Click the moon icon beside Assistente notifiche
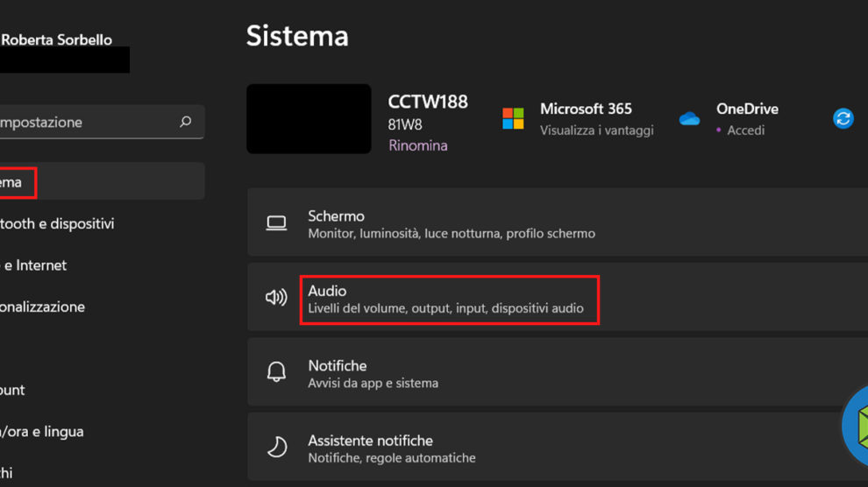The image size is (868, 487). [x=276, y=448]
